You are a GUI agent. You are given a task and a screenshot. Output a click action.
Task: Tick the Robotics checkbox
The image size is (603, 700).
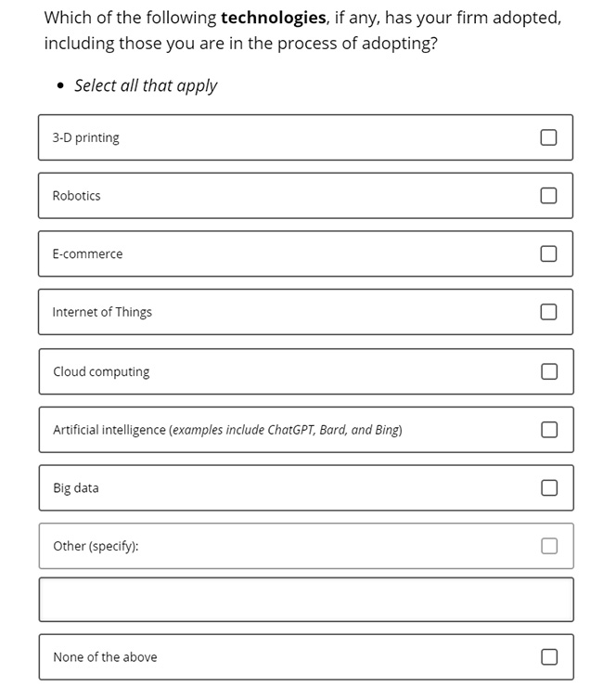coord(548,196)
